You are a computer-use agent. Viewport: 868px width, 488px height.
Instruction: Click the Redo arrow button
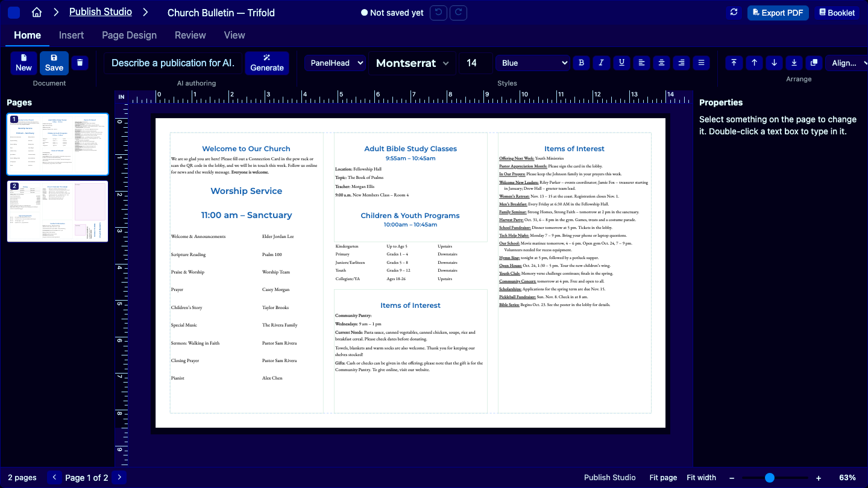[459, 13]
